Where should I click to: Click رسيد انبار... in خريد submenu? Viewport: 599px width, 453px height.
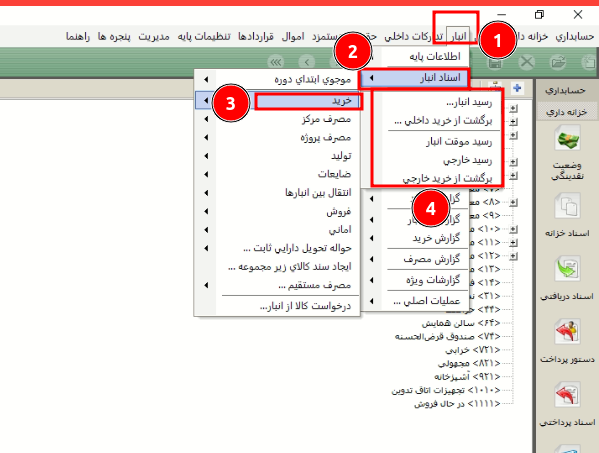pos(438,102)
